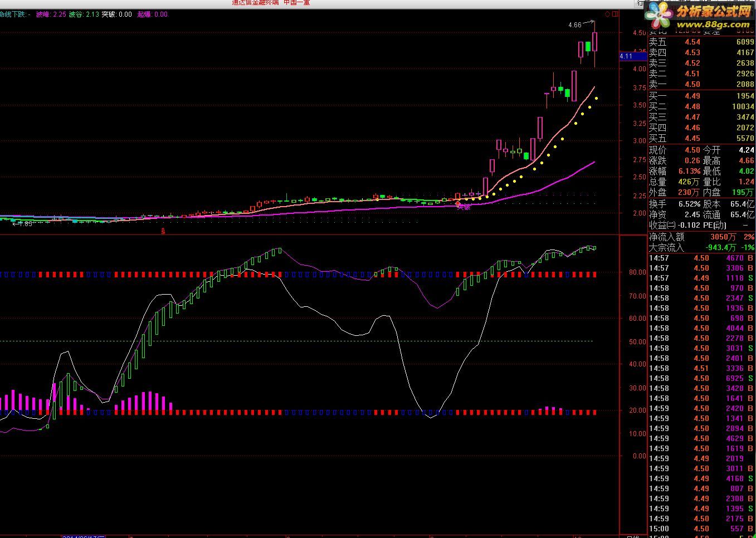Click the 净流入额 value 3050万
This screenshot has width=756, height=538.
[x=723, y=237]
